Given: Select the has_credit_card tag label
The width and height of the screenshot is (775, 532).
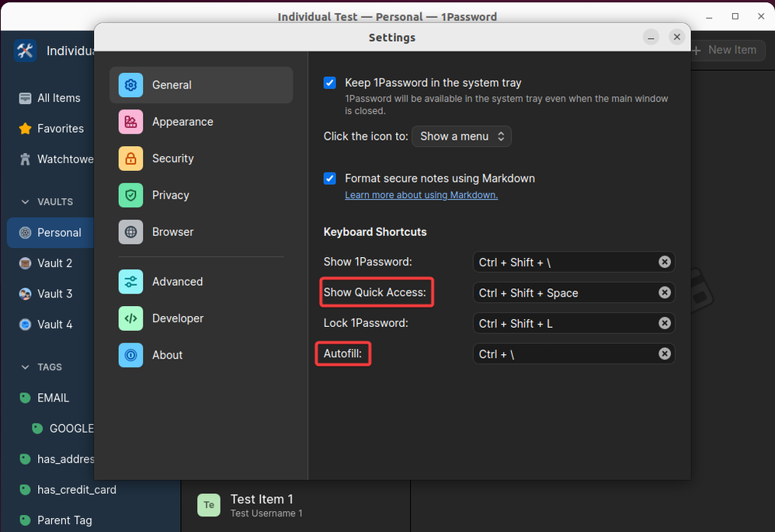Looking at the screenshot, I should coord(77,490).
